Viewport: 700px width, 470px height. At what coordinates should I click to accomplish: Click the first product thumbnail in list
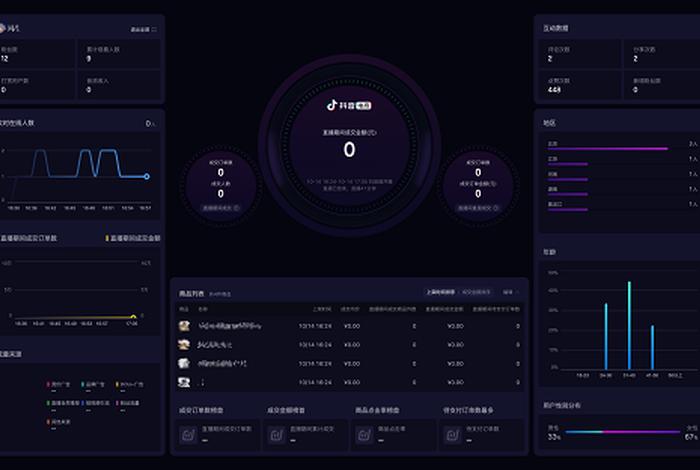(x=184, y=326)
